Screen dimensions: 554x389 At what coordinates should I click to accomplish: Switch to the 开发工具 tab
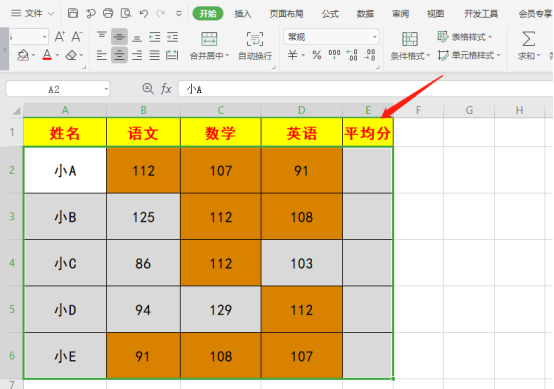tap(481, 14)
